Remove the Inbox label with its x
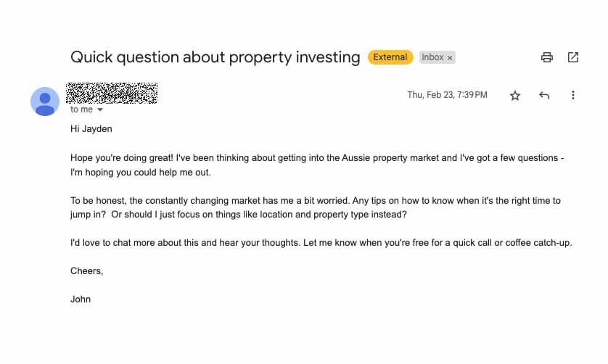608x364 pixels. 450,58
